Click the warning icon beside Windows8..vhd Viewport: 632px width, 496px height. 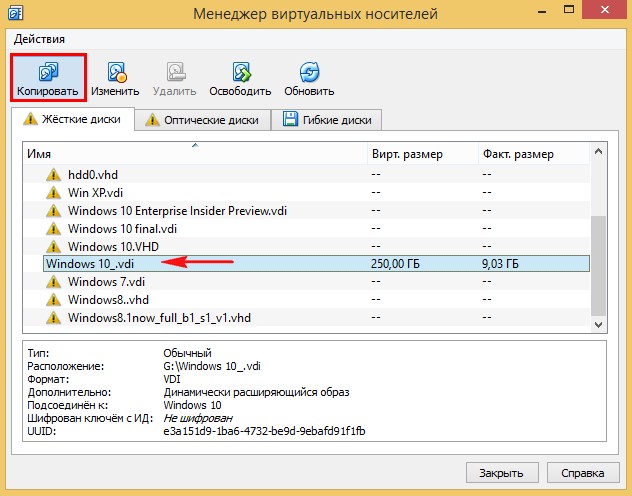pos(53,300)
